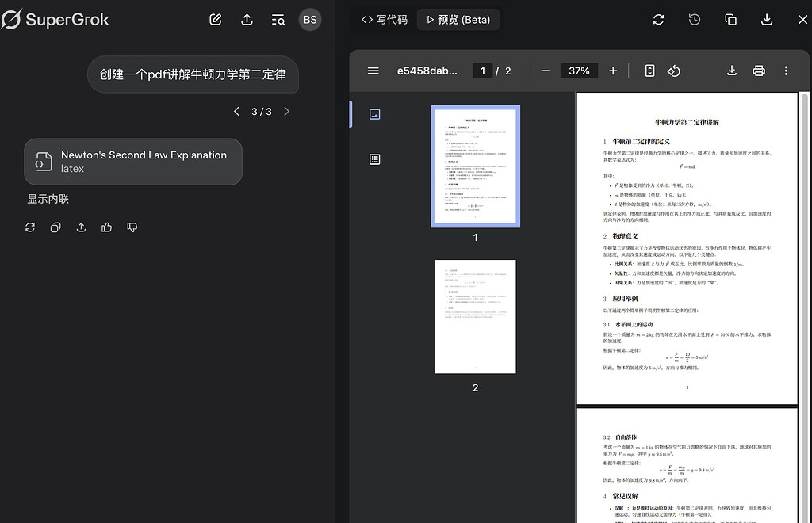
Task: Click the PDF vertical scrollbar
Action: (805, 307)
